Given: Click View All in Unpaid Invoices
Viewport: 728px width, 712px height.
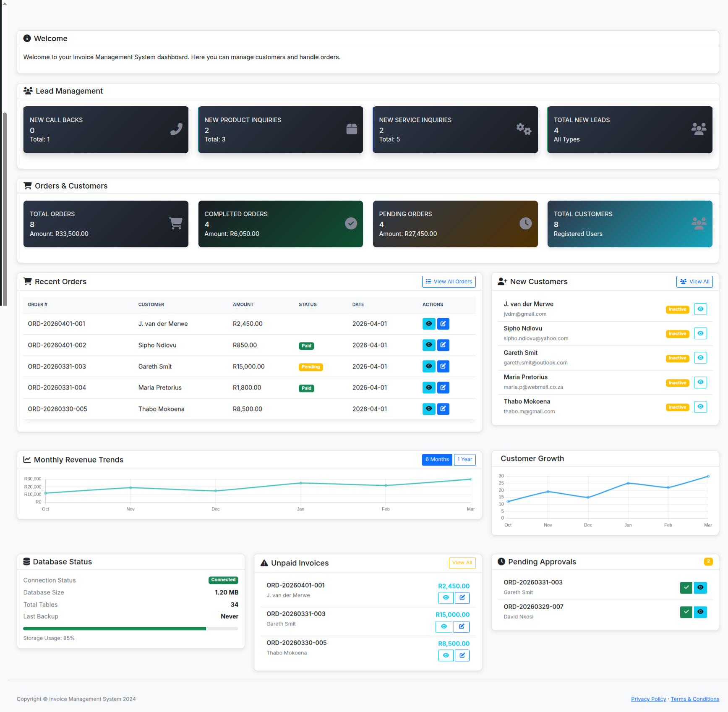Looking at the screenshot, I should tap(462, 563).
